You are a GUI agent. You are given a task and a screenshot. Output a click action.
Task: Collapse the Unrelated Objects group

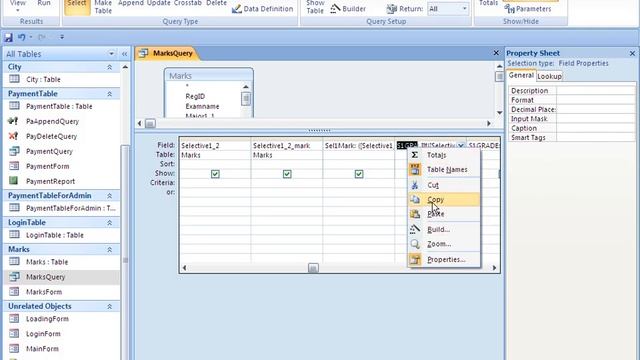point(109,307)
